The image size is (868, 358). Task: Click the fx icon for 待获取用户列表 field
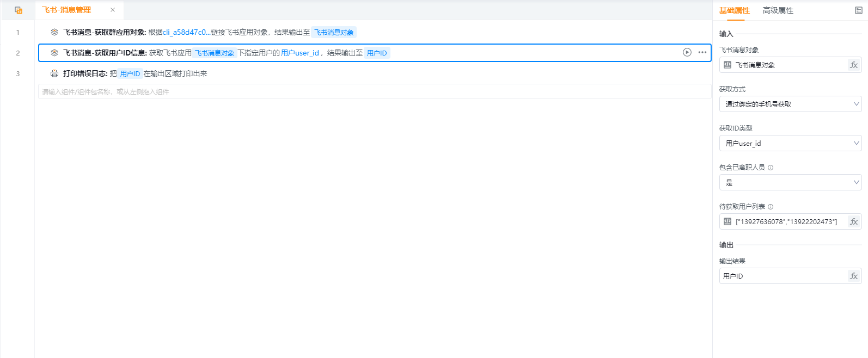[x=853, y=221]
